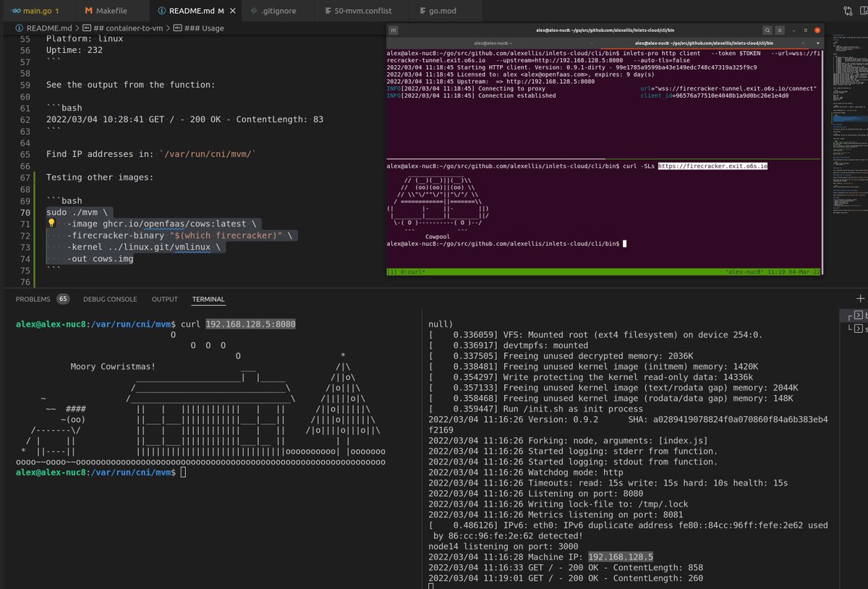Click 'Moory Cowristmas!' text in terminal output
This screenshot has height=589, width=868.
click(113, 366)
